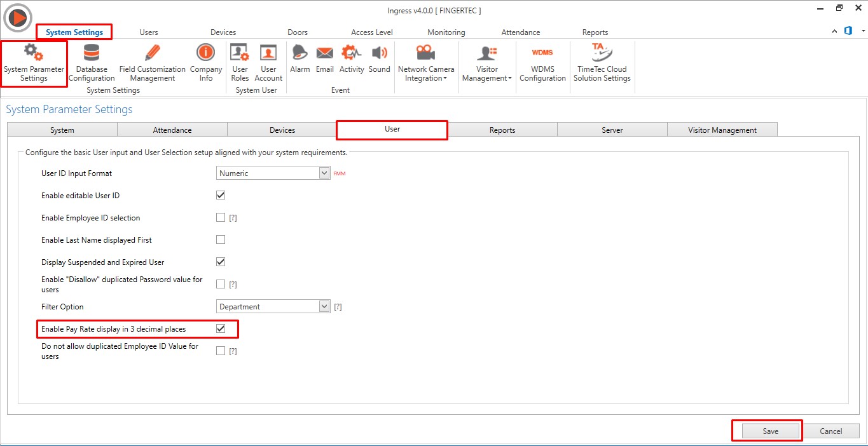Select the Visitor Management settings tab
868x446 pixels.
(x=722, y=130)
